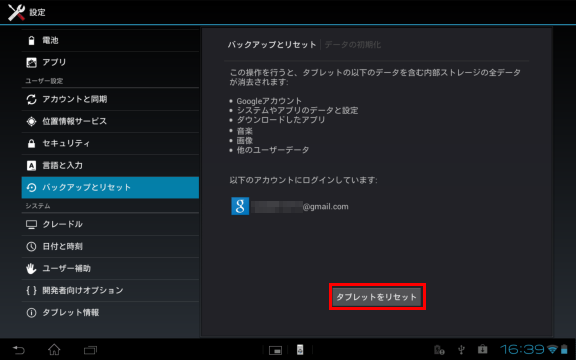Click the small window icon in bottom bar
This screenshot has height=360, width=576.
tap(276, 350)
